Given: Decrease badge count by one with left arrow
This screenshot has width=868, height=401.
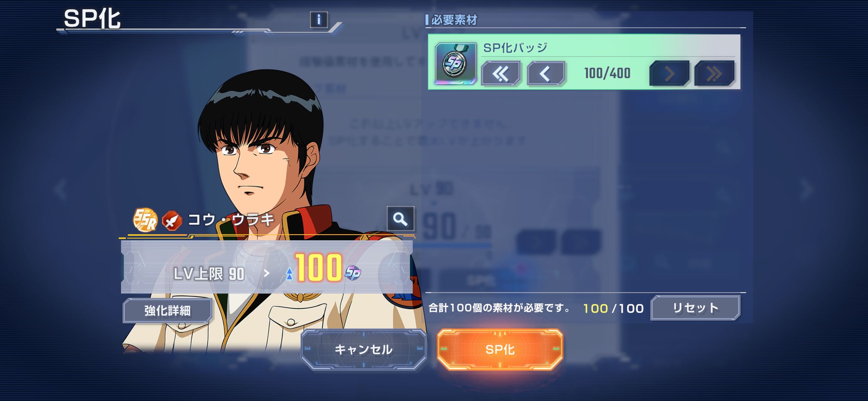Looking at the screenshot, I should click(x=546, y=73).
